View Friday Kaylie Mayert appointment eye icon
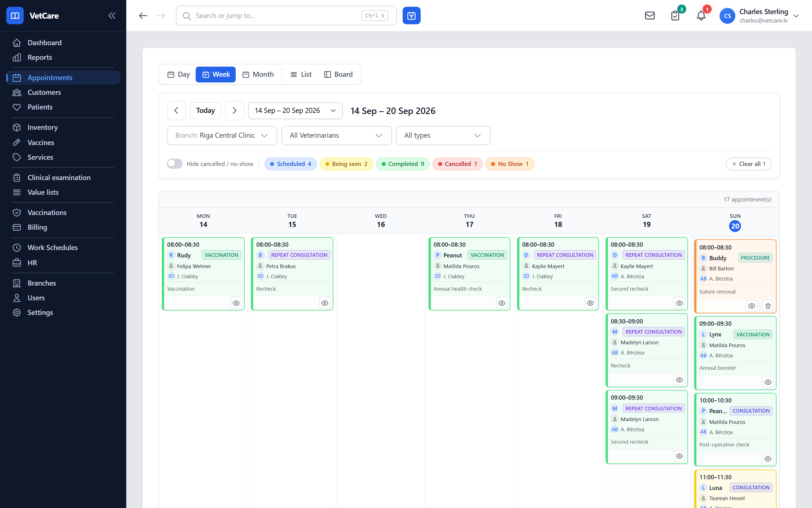Screen dimensions: 812x508 pos(591,303)
